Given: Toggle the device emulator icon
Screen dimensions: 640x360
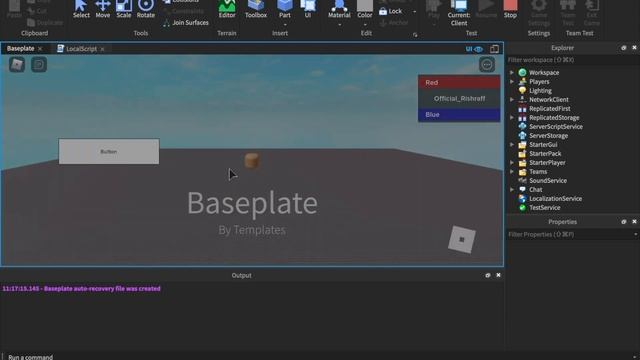Looking at the screenshot, I should point(494,49).
